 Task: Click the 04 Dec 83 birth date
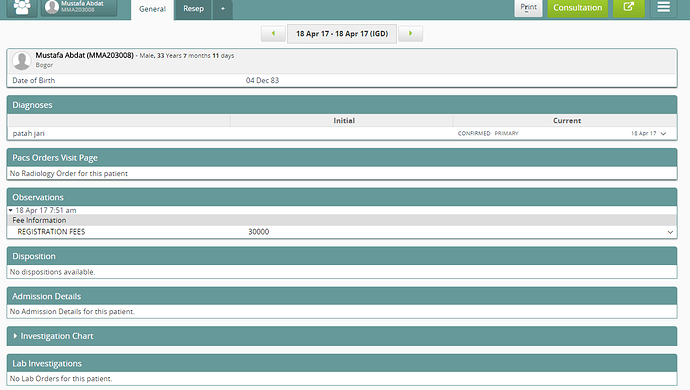pyautogui.click(x=262, y=81)
